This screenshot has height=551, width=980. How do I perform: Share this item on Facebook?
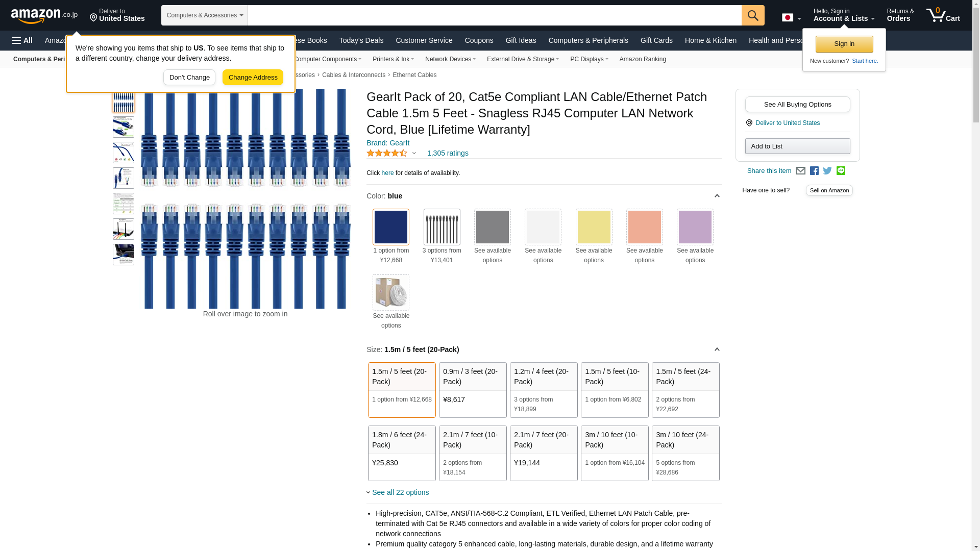814,171
